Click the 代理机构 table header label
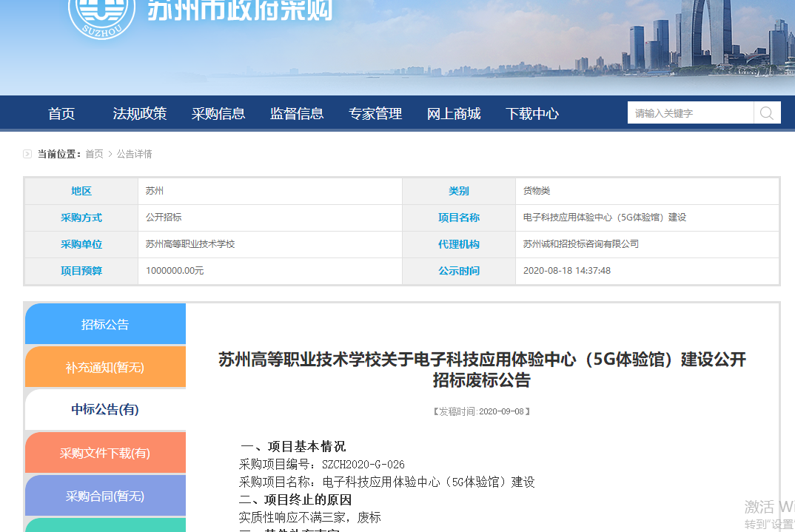795x532 pixels. pyautogui.click(x=459, y=244)
